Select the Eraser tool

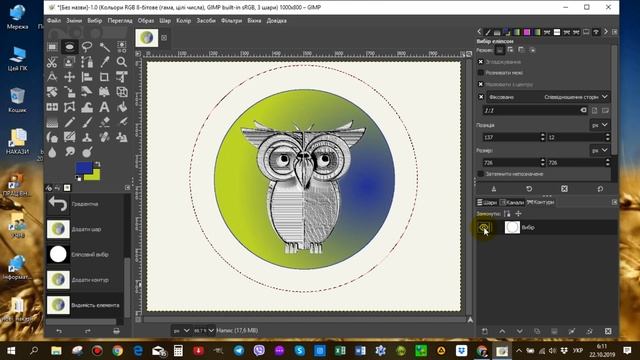(104, 122)
